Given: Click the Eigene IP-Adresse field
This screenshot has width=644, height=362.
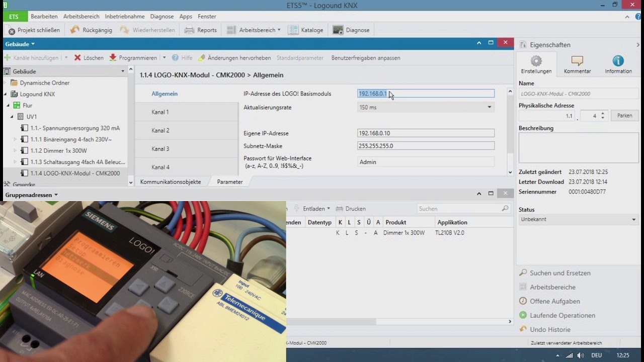Looking at the screenshot, I should (x=426, y=133).
